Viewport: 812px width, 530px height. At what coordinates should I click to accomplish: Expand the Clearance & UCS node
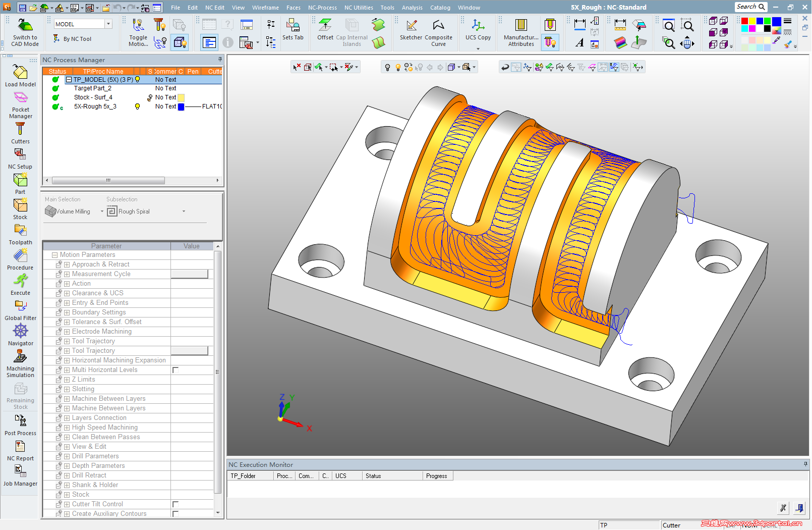pos(67,294)
